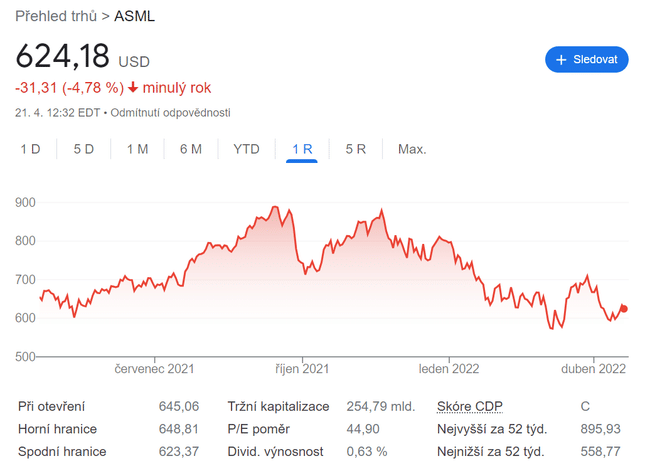Select the active 1 R tab
650x469 pixels.
coord(302,149)
